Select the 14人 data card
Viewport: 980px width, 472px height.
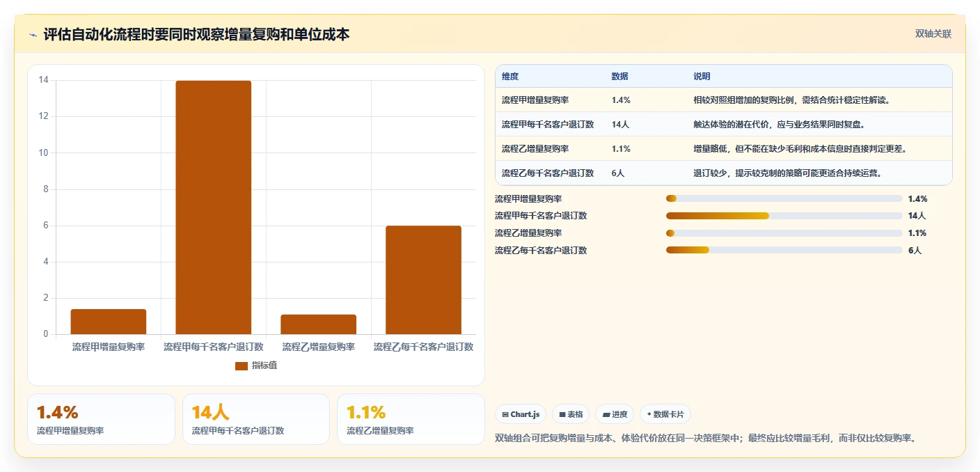[x=255, y=419]
